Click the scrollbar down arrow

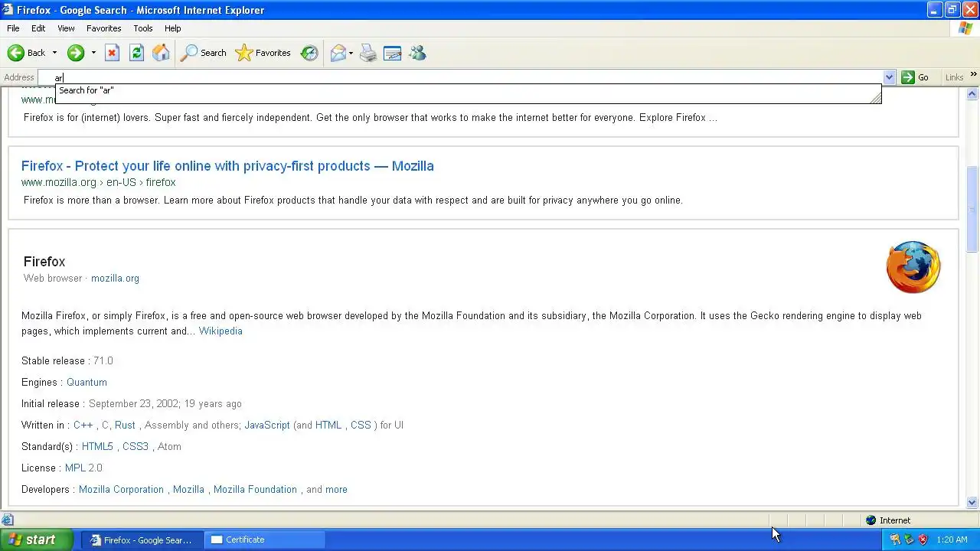pos(972,503)
